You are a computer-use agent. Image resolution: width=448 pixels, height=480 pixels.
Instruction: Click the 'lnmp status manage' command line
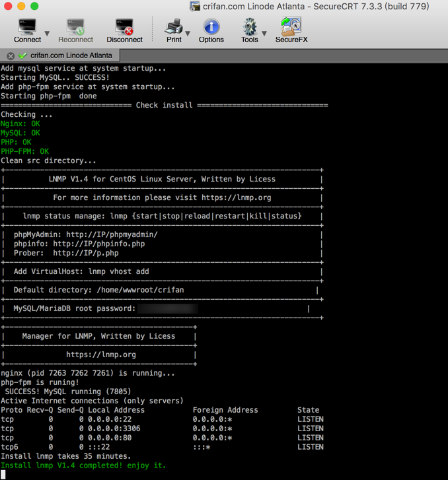point(163,216)
